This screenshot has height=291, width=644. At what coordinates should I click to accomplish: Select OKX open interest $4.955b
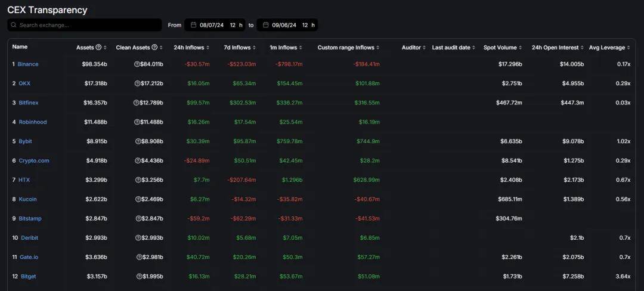click(573, 83)
